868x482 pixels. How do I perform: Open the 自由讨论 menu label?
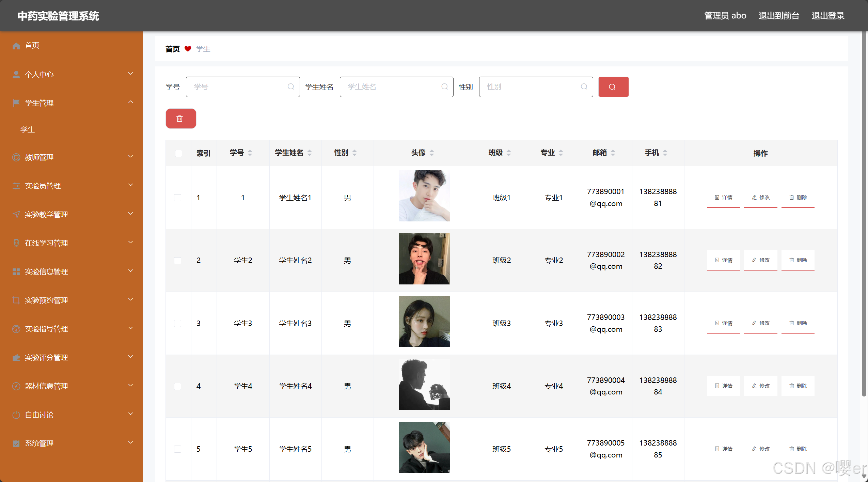pyautogui.click(x=39, y=415)
